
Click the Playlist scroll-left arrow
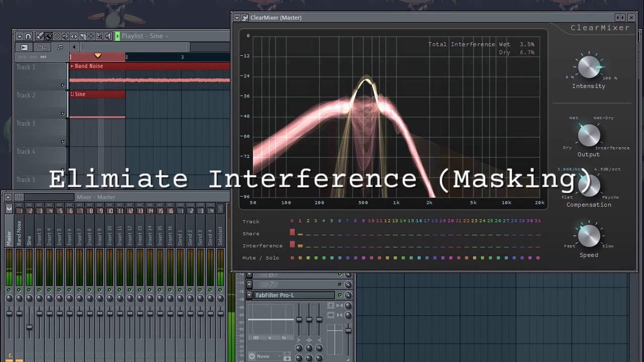[x=74, y=47]
